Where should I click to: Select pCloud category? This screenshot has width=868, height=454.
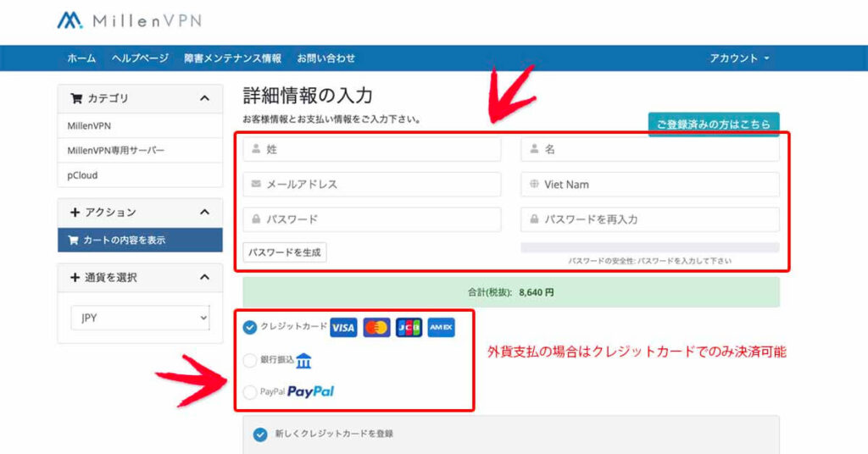140,175
